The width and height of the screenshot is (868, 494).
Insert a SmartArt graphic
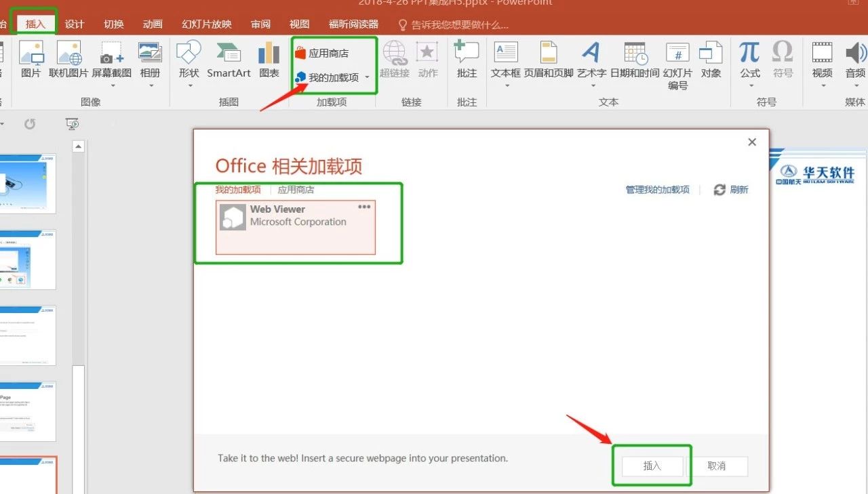click(x=229, y=60)
